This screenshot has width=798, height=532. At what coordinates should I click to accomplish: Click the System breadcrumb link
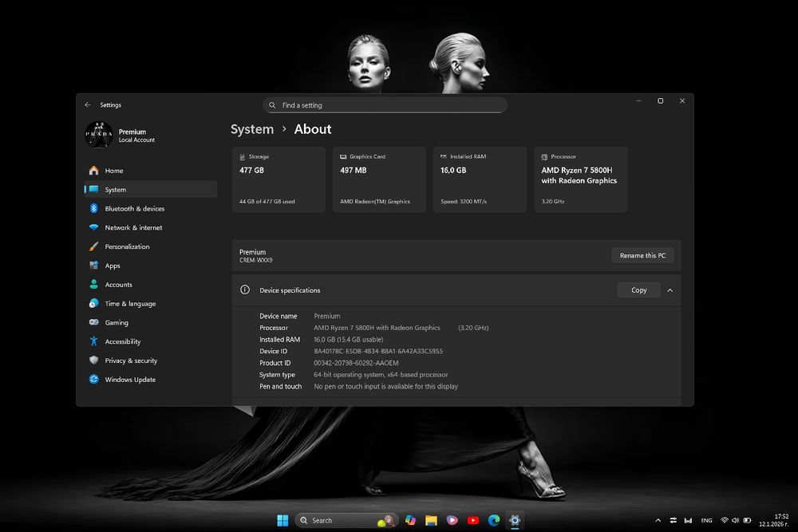click(x=252, y=129)
